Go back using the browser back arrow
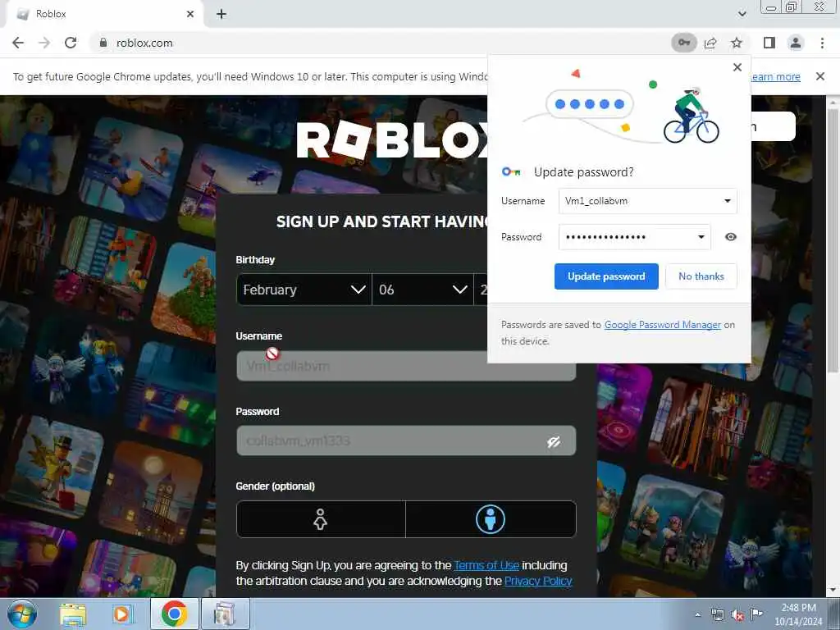This screenshot has width=840, height=630. coord(18,43)
